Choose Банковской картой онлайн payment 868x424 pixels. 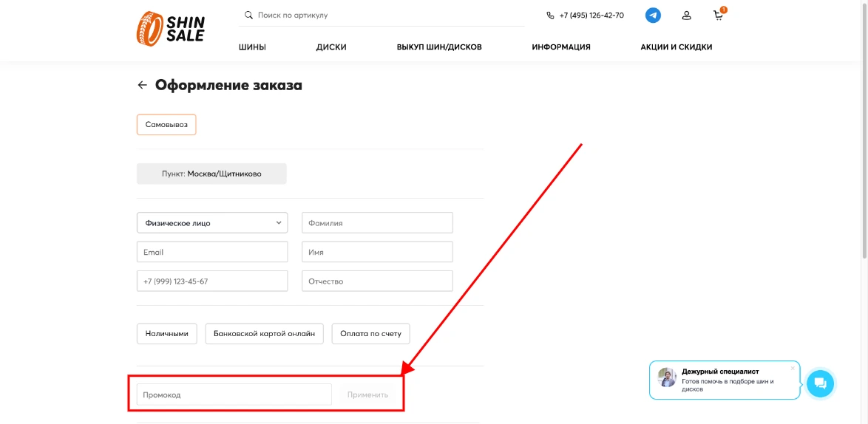(264, 334)
